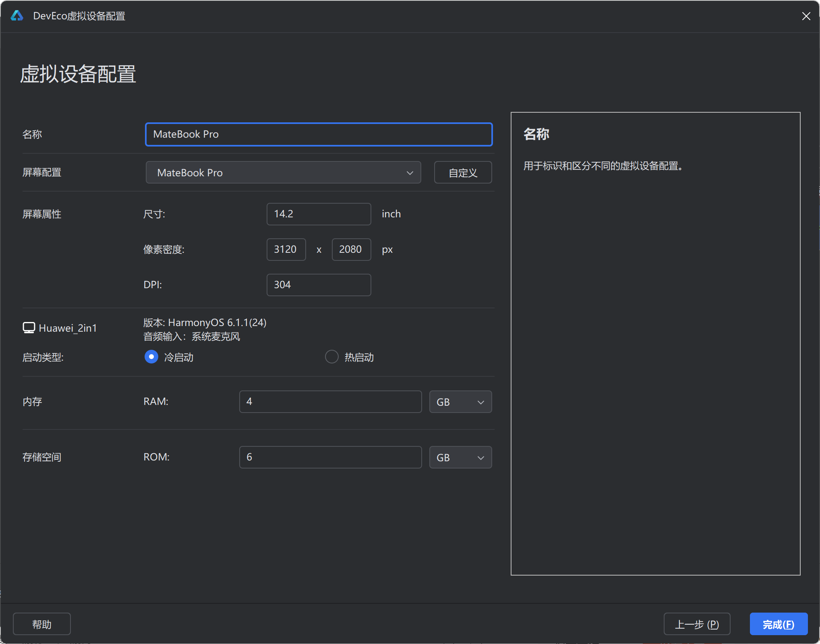The height and width of the screenshot is (644, 820).
Task: Click the px unit label
Action: point(387,250)
